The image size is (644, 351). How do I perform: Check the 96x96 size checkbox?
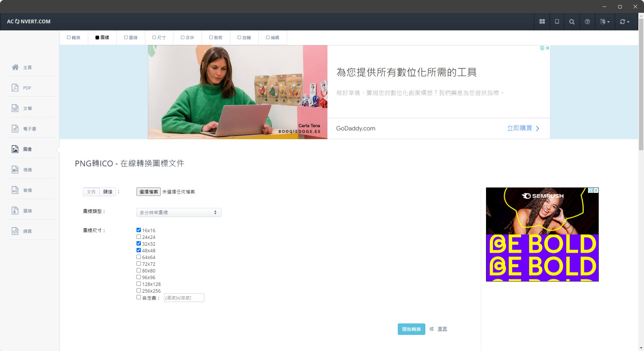coord(139,277)
